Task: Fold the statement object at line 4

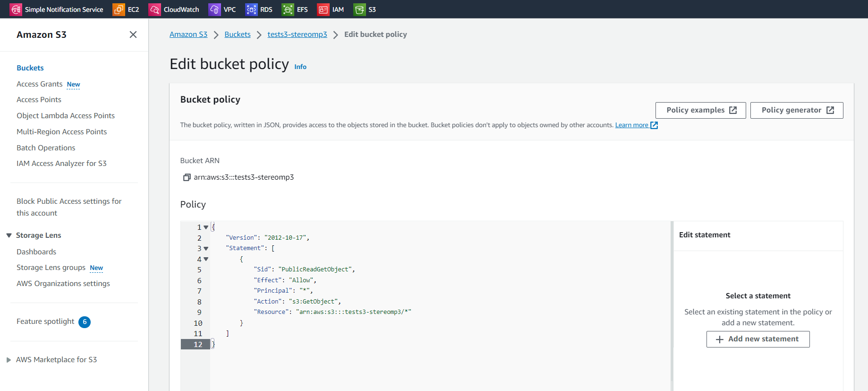Action: pos(206,259)
